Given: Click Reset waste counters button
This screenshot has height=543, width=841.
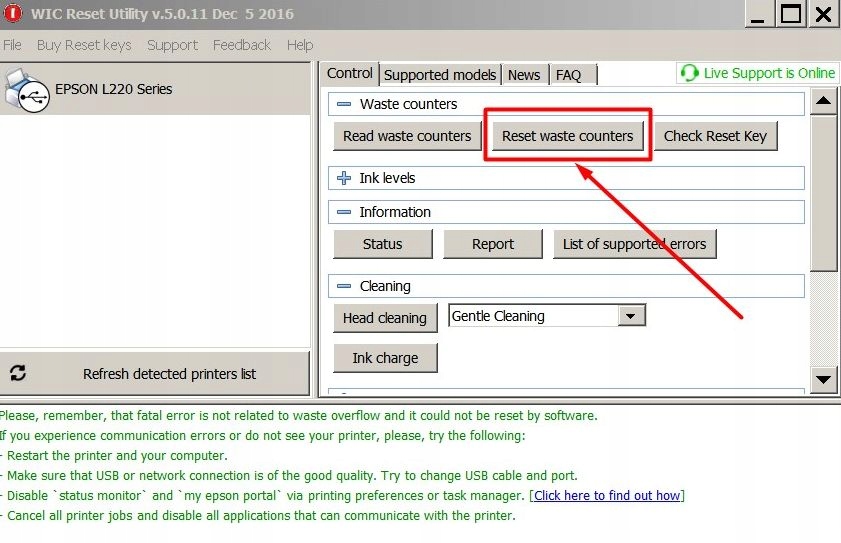Looking at the screenshot, I should pos(567,136).
